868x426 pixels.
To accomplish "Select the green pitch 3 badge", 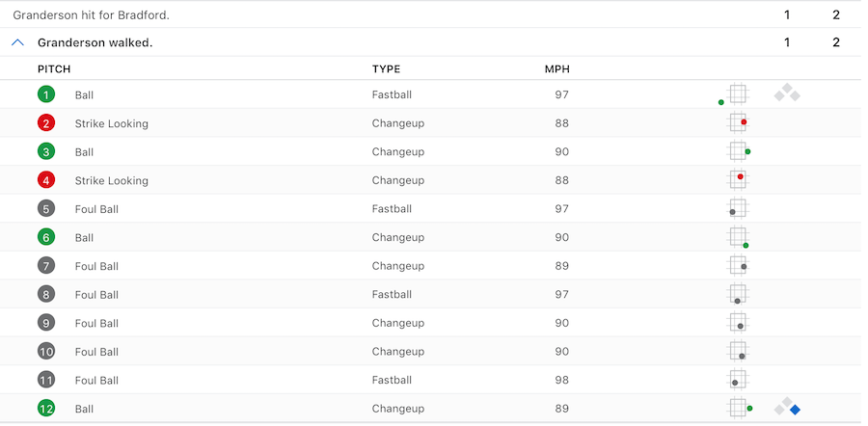I will (x=46, y=151).
